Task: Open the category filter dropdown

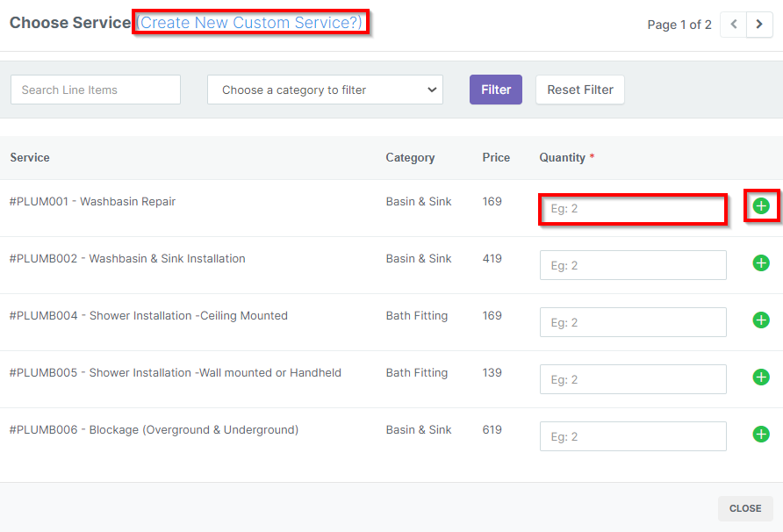Action: pos(325,90)
